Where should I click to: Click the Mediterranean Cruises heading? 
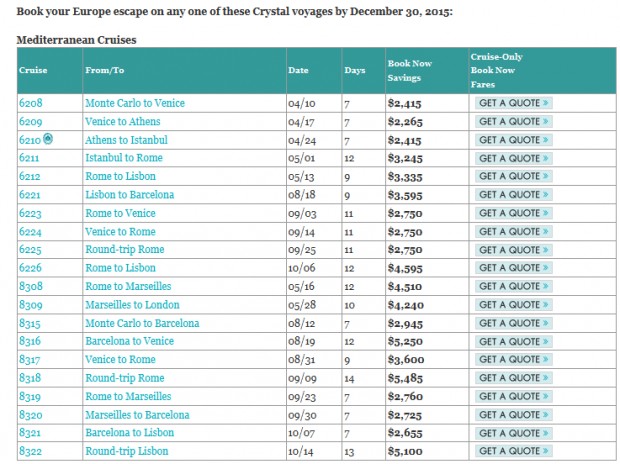click(76, 40)
